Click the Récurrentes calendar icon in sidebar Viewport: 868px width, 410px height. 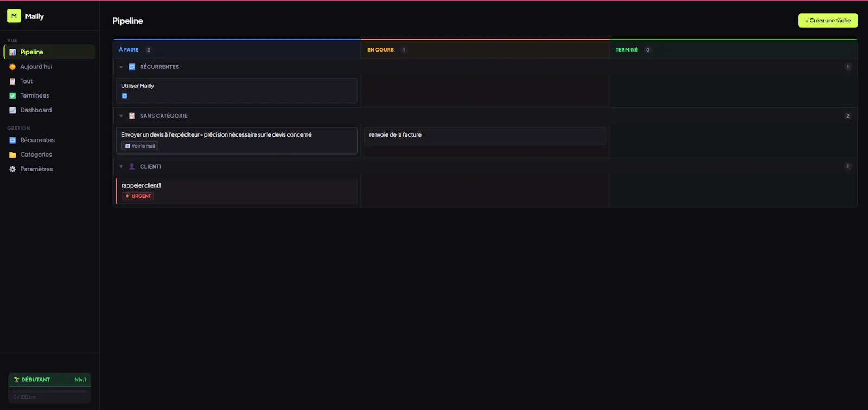12,140
